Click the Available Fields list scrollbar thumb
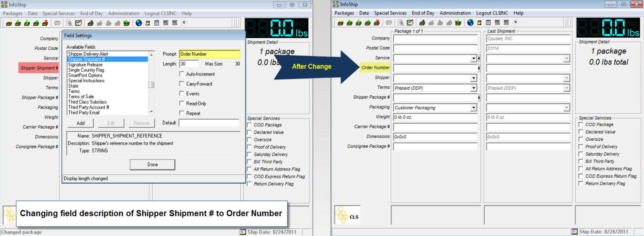The width and height of the screenshot is (644, 236). (x=151, y=85)
